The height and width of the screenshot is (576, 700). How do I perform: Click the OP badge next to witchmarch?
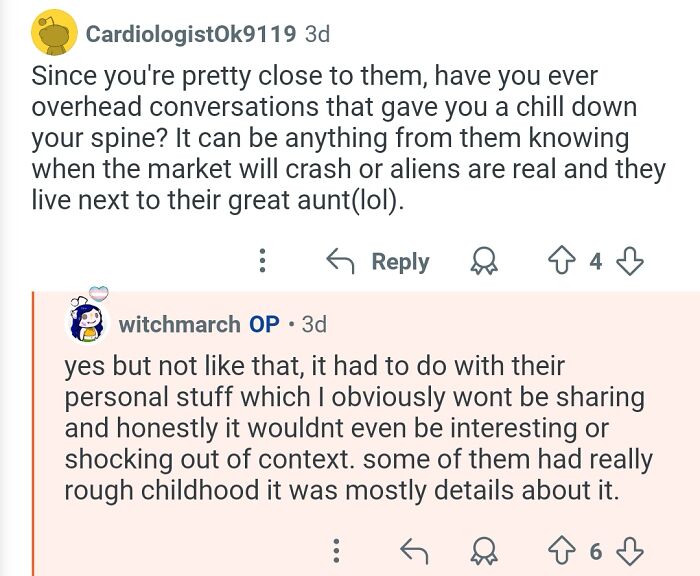[x=264, y=324]
